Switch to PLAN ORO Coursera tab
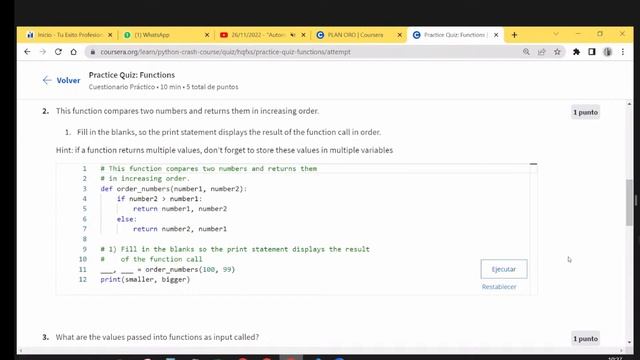Screen dimensions: 640x360 [355, 35]
